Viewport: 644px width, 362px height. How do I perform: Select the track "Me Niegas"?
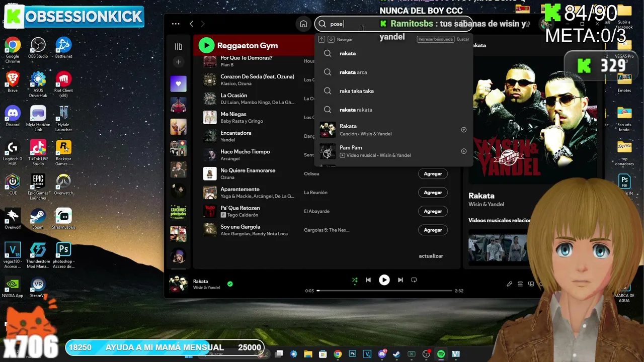pyautogui.click(x=233, y=114)
